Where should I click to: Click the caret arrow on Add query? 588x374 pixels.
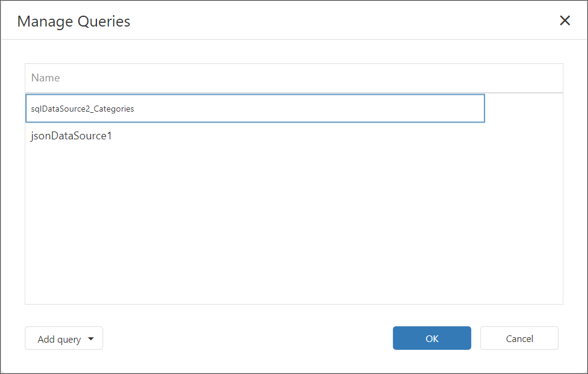pyautogui.click(x=91, y=339)
